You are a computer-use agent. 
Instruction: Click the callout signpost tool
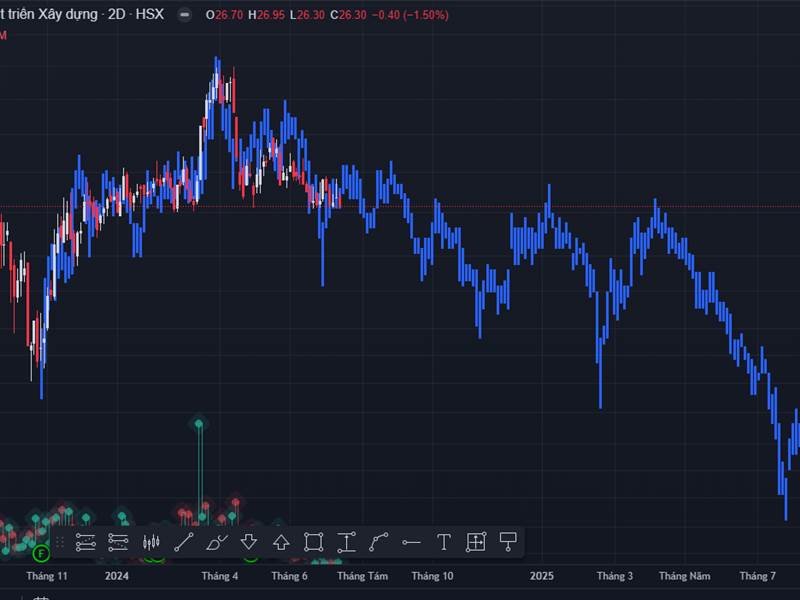(508, 542)
